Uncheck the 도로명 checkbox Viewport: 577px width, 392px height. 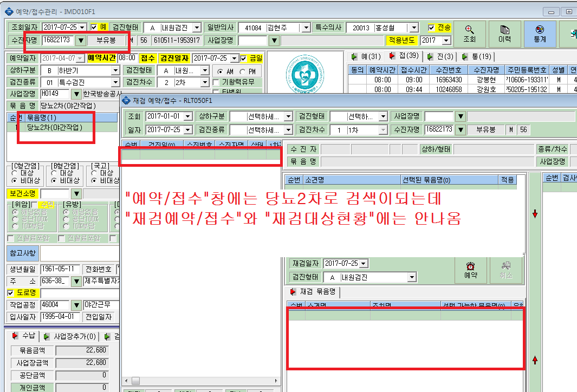coord(10,293)
